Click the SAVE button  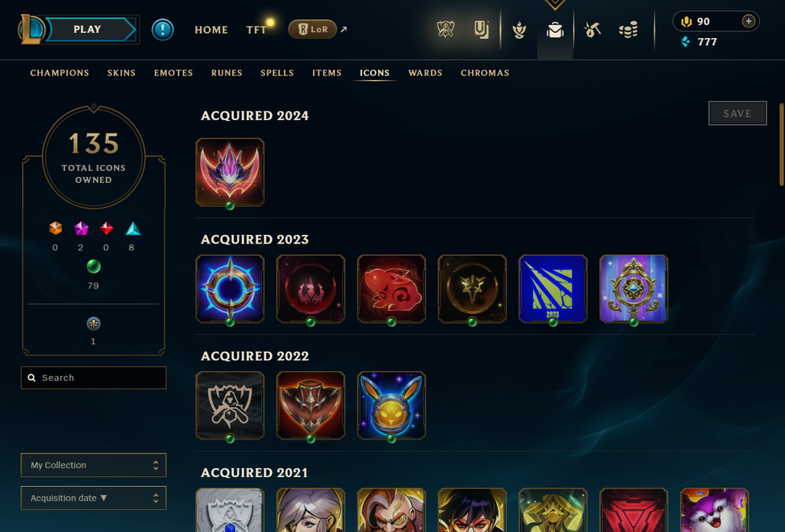(x=738, y=114)
